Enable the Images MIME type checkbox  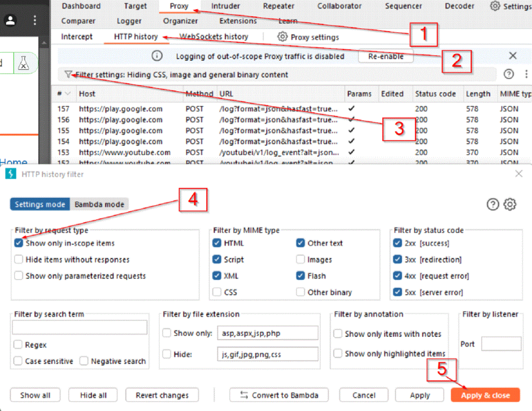pos(300,259)
